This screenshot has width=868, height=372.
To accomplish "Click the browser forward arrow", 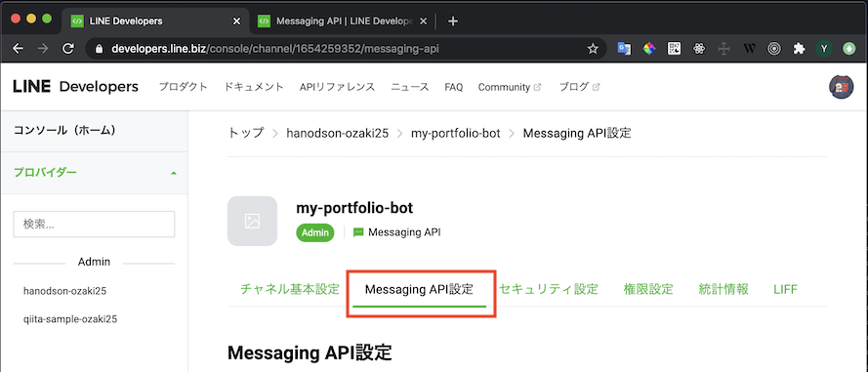I will pyautogui.click(x=43, y=49).
